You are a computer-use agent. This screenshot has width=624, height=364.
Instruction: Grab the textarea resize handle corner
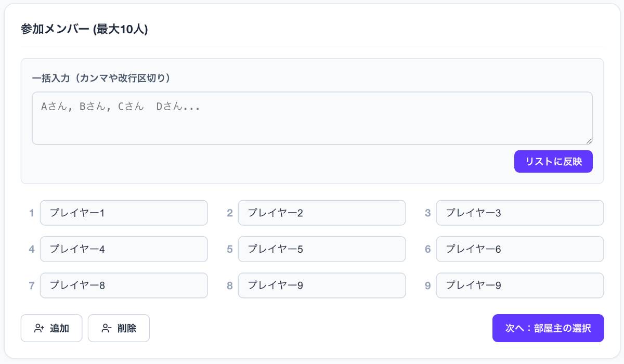coord(589,141)
